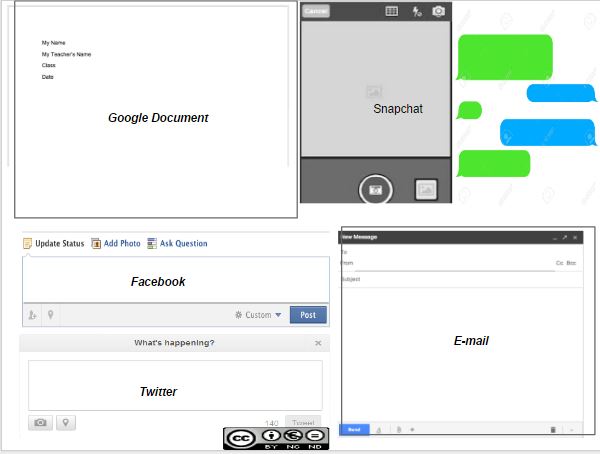600x454 pixels.
Task: Discard the email draft with the trash icon
Action: click(x=552, y=429)
